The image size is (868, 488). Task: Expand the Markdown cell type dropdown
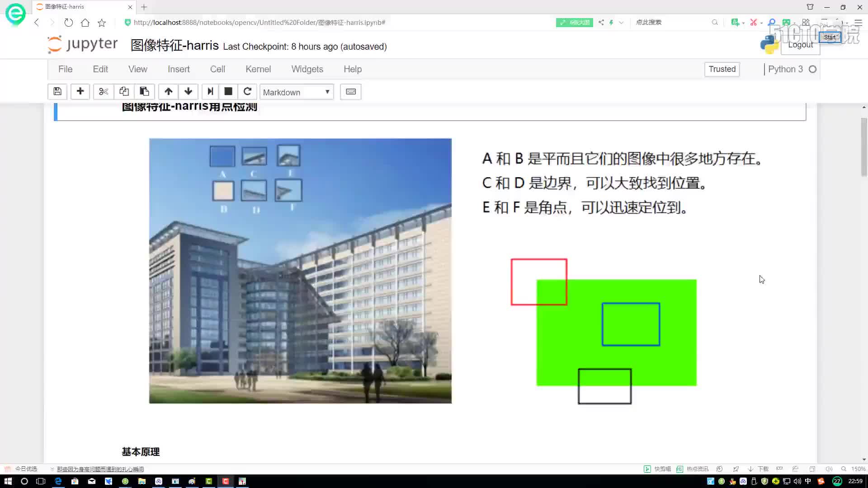click(297, 92)
